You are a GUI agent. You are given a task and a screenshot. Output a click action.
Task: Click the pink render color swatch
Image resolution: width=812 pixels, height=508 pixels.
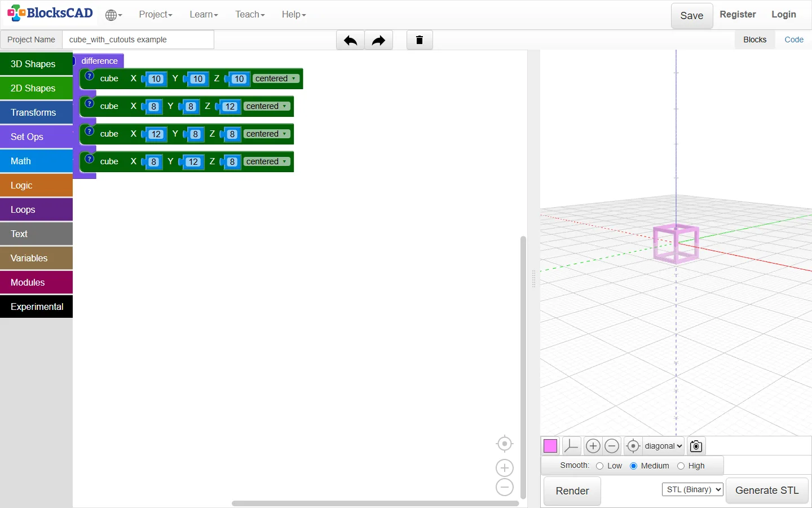click(x=550, y=446)
